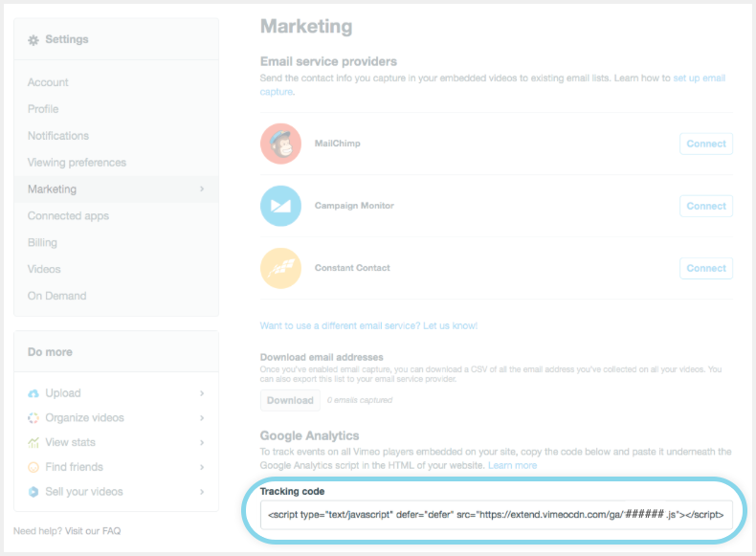Open the Billing settings page
Image resolution: width=756 pixels, height=556 pixels.
pos(42,242)
